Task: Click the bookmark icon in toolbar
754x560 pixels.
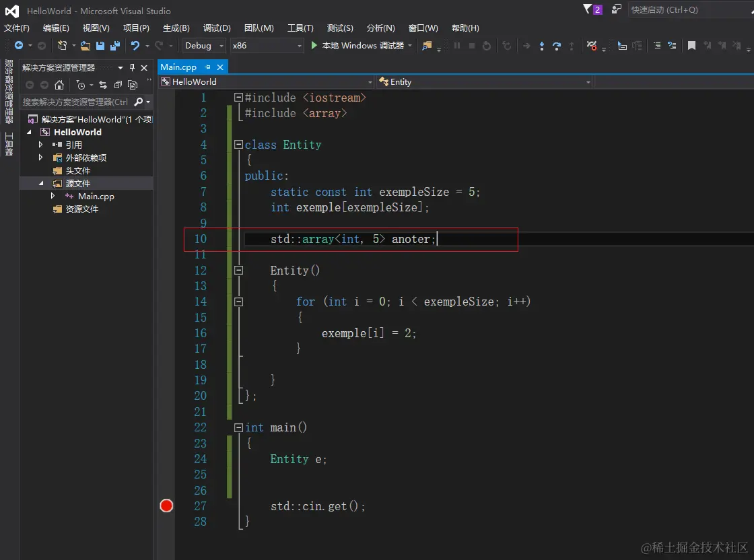Action: 691,46
